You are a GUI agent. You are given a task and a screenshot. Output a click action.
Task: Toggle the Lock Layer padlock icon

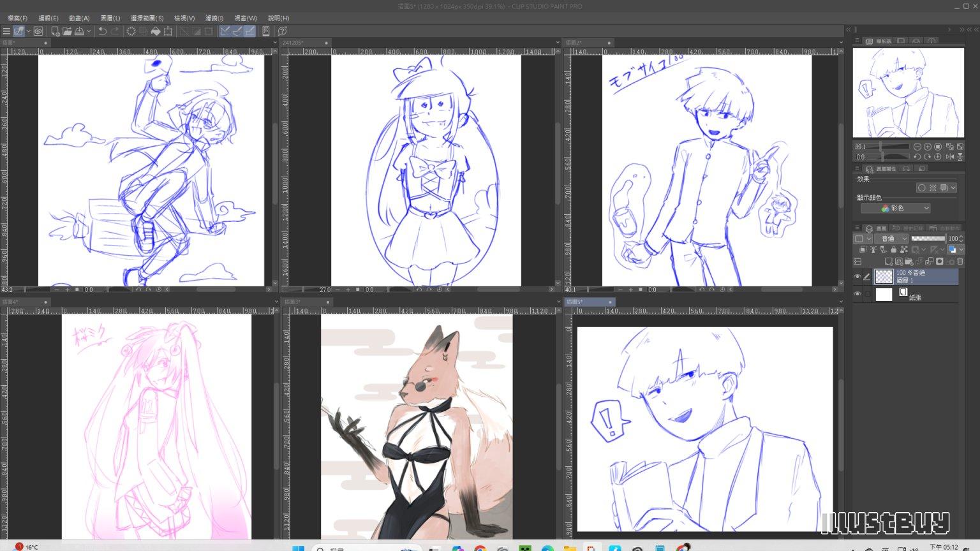pos(893,249)
